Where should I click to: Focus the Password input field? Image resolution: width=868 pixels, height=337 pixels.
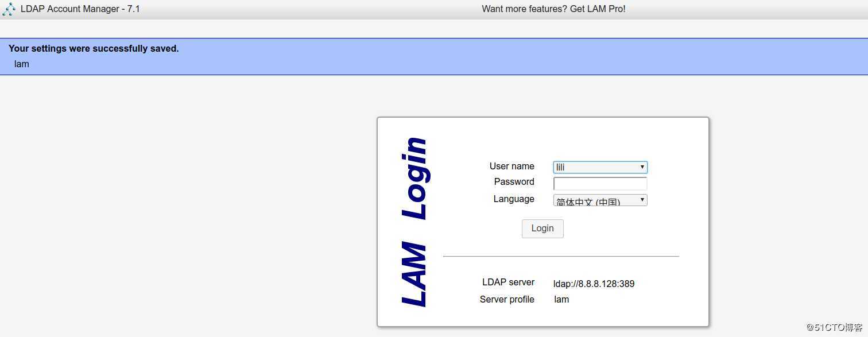[600, 184]
